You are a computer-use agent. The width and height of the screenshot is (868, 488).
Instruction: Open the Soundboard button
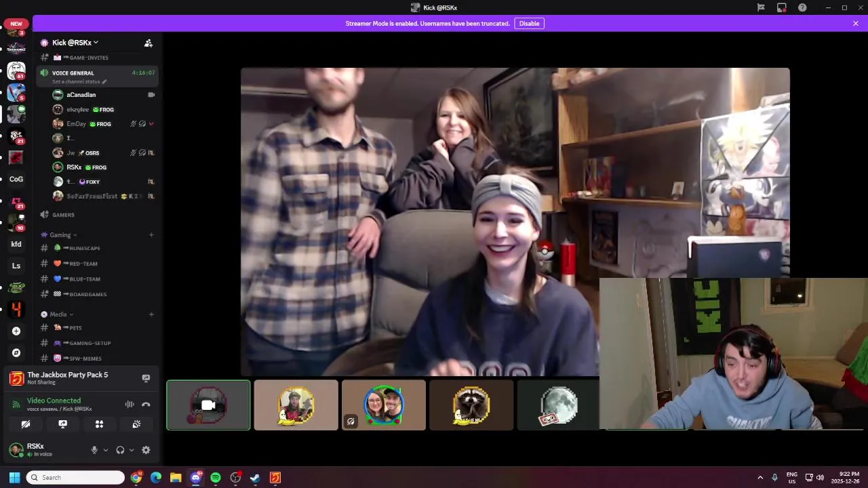[x=136, y=424]
